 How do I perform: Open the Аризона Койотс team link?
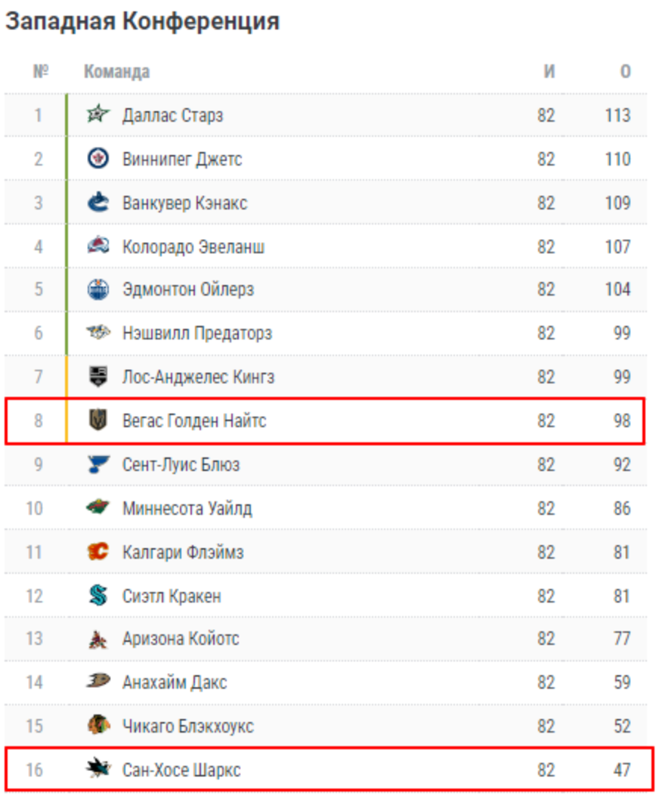pos(181,639)
